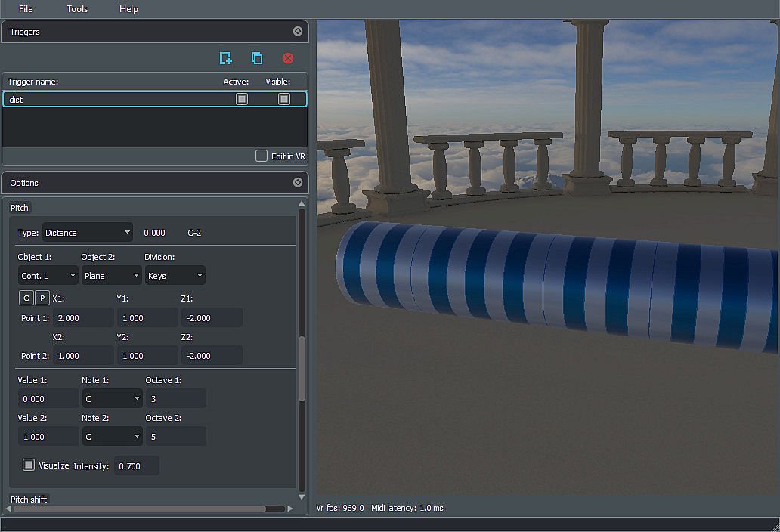Click the red delete trigger icon
Image resolution: width=780 pixels, height=532 pixels.
[x=288, y=58]
